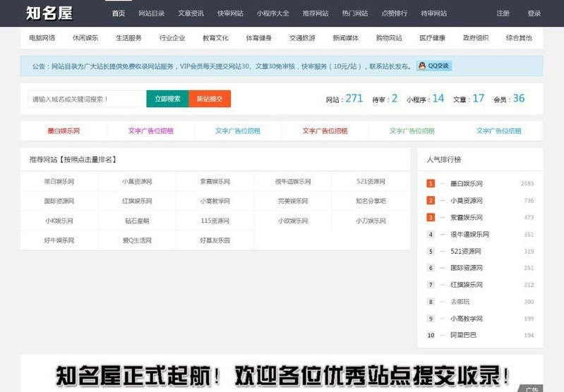Open 钻石皇朝 in recommended sites
564x392 pixels.
[137, 221]
